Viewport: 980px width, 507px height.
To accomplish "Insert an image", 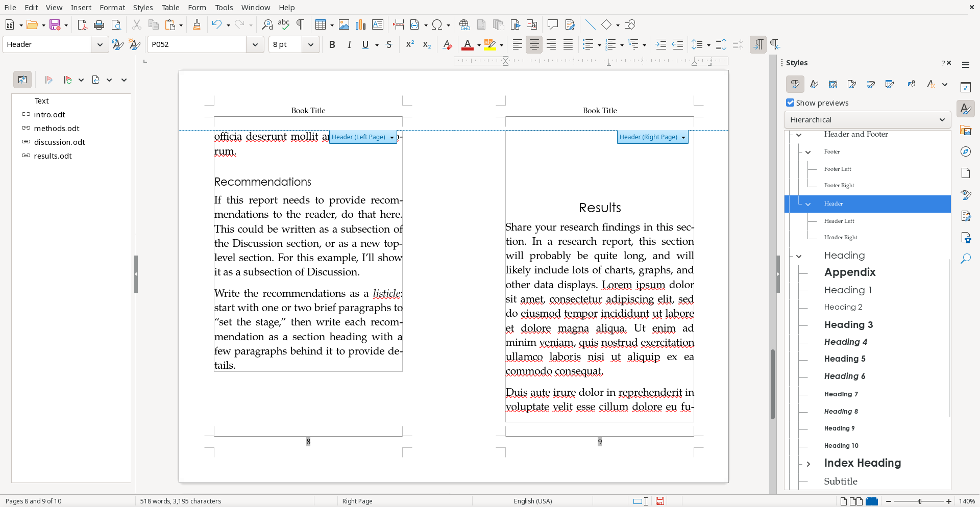I will 344,24.
